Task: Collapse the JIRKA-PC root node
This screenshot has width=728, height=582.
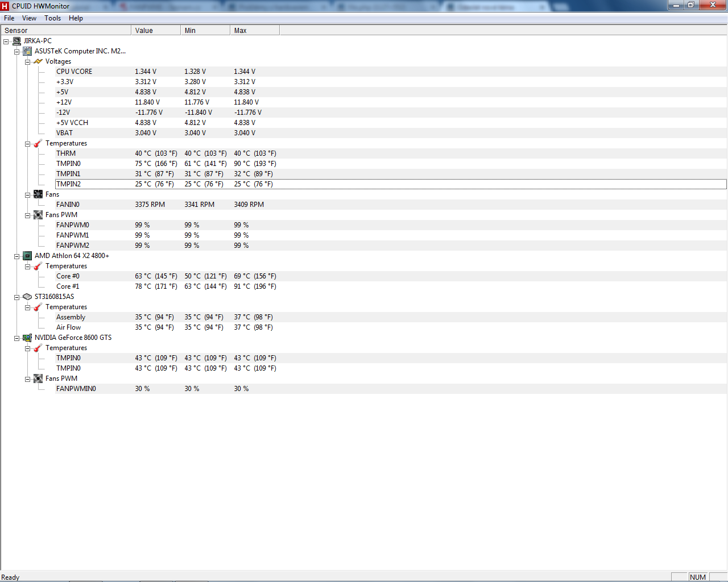Action: (x=6, y=41)
